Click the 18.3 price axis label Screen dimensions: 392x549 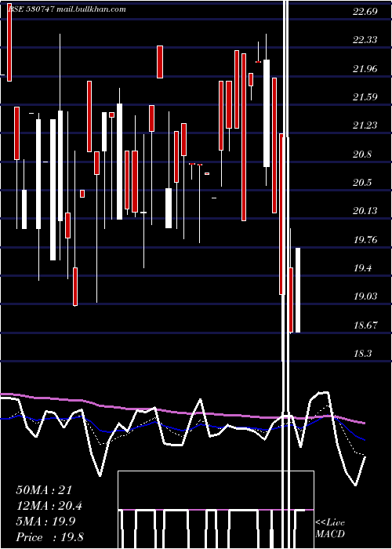pos(362,354)
